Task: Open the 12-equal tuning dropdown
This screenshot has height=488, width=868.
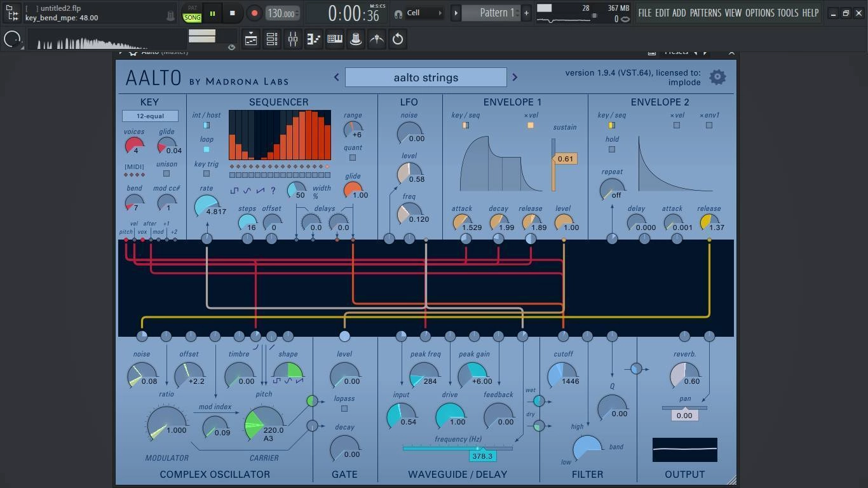Action: click(150, 116)
